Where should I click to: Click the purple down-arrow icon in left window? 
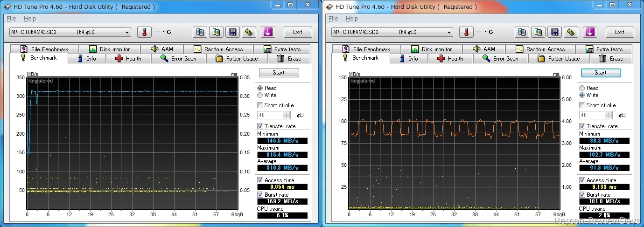tap(269, 32)
